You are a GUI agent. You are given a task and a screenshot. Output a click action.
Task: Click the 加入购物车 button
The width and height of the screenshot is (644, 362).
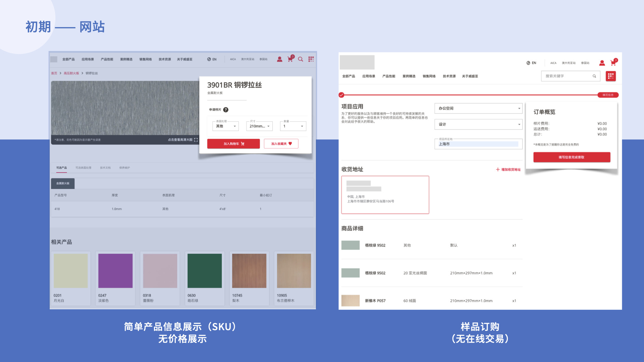click(x=233, y=143)
